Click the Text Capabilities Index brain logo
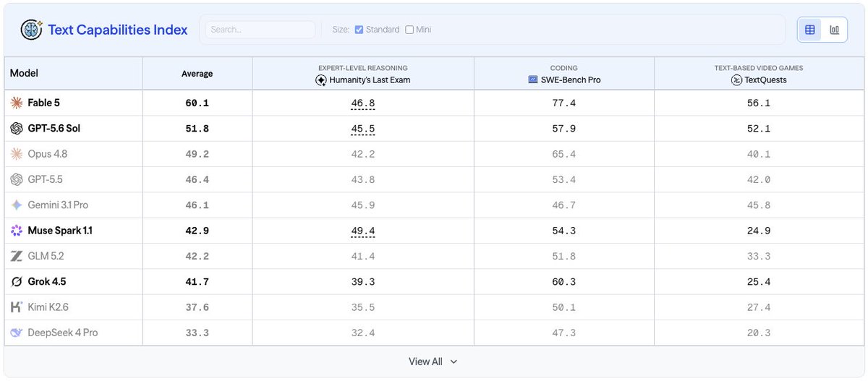 tap(31, 30)
